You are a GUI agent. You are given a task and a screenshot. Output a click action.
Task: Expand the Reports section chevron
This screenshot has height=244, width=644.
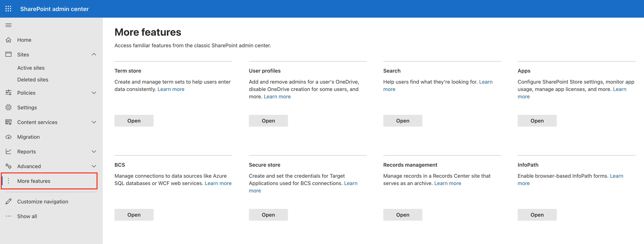point(94,152)
